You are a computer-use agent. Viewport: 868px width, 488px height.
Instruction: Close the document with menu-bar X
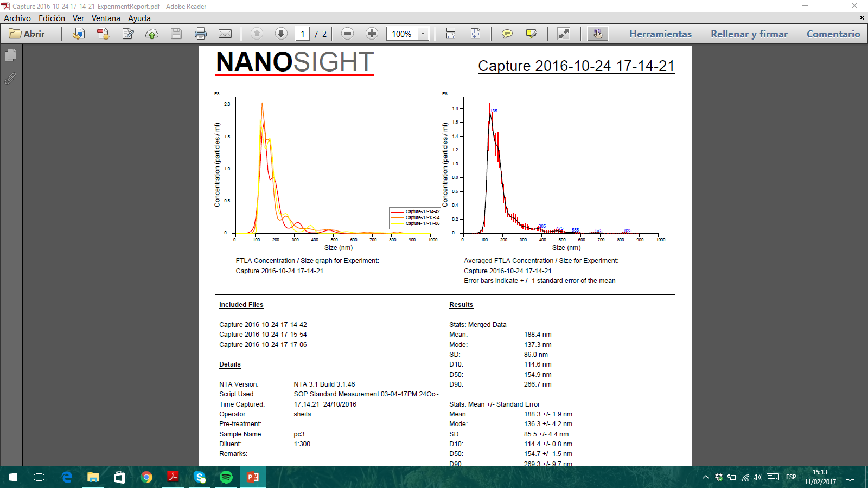pos(862,18)
